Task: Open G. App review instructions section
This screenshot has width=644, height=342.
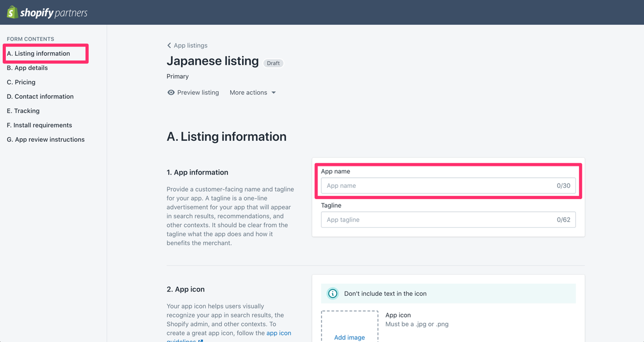Action: pyautogui.click(x=46, y=140)
